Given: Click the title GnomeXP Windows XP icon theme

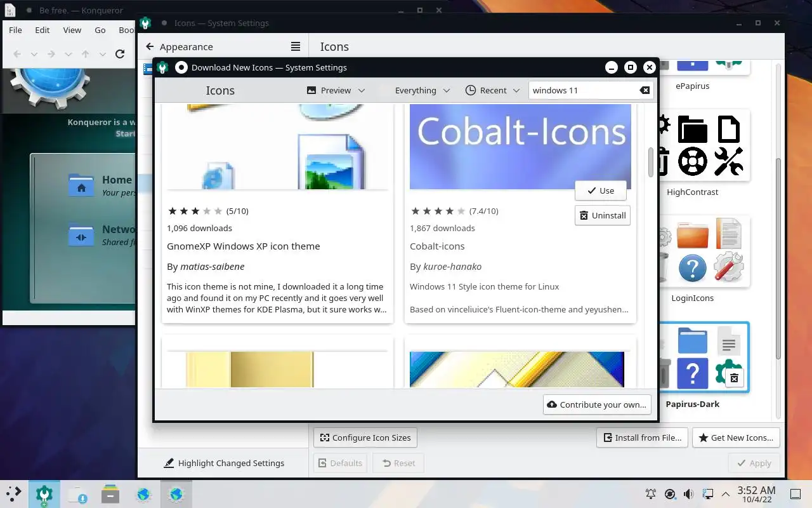Looking at the screenshot, I should pos(243,246).
